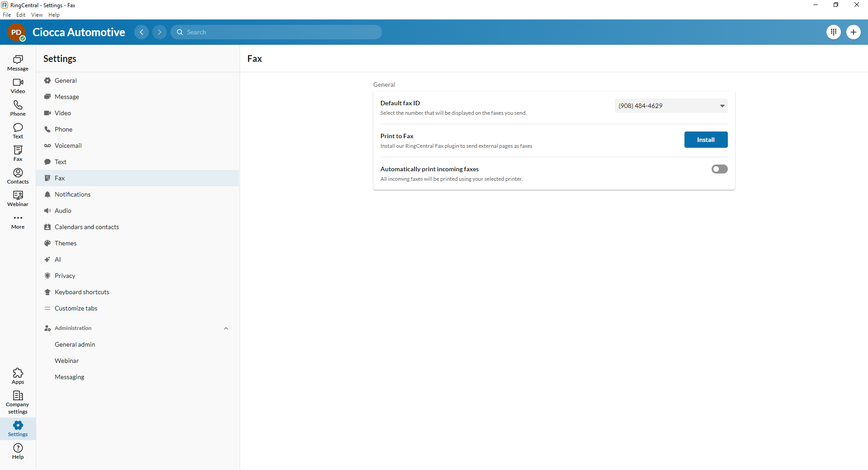Open Privacy settings section
The height and width of the screenshot is (470, 868).
pyautogui.click(x=138, y=276)
